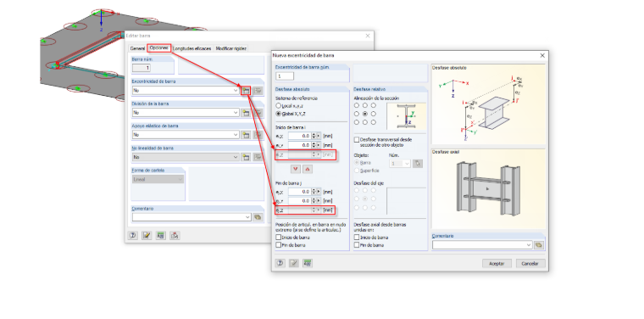Click last footer icon in Editar barra
Viewport: 644px width, 319px height.
click(175, 236)
